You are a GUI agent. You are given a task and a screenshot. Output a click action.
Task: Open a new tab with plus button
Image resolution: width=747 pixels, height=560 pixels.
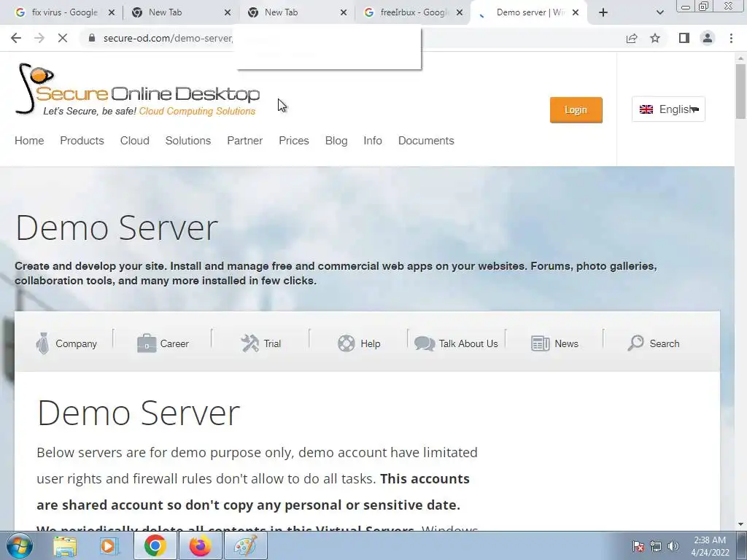coord(603,12)
